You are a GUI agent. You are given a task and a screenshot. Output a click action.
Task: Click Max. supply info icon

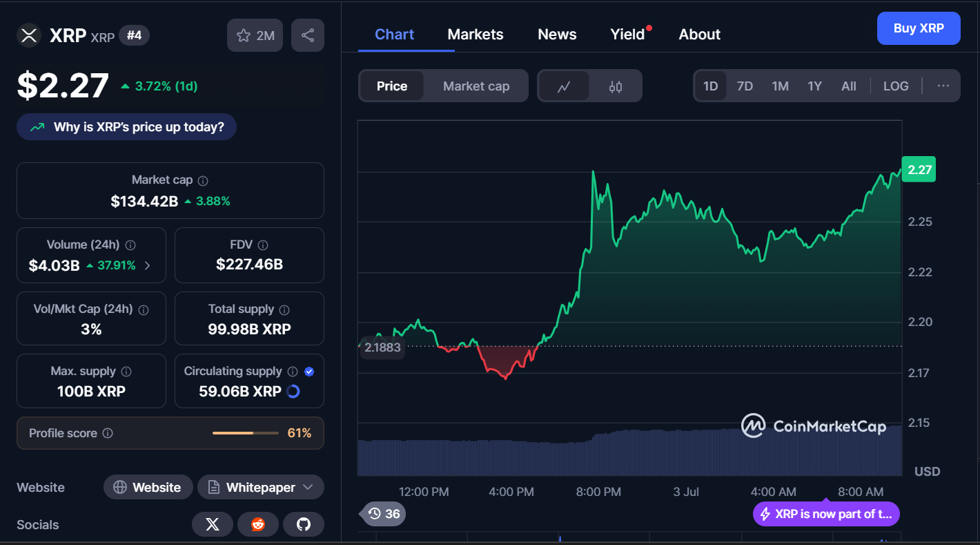coord(127,372)
